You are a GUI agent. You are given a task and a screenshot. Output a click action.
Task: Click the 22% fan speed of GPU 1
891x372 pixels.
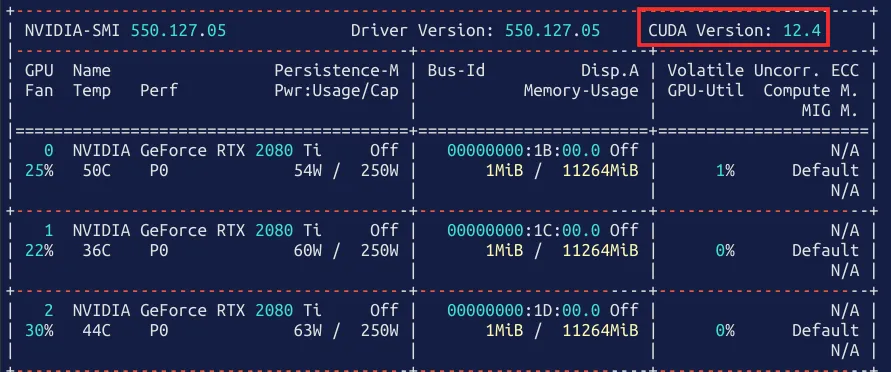tap(39, 250)
